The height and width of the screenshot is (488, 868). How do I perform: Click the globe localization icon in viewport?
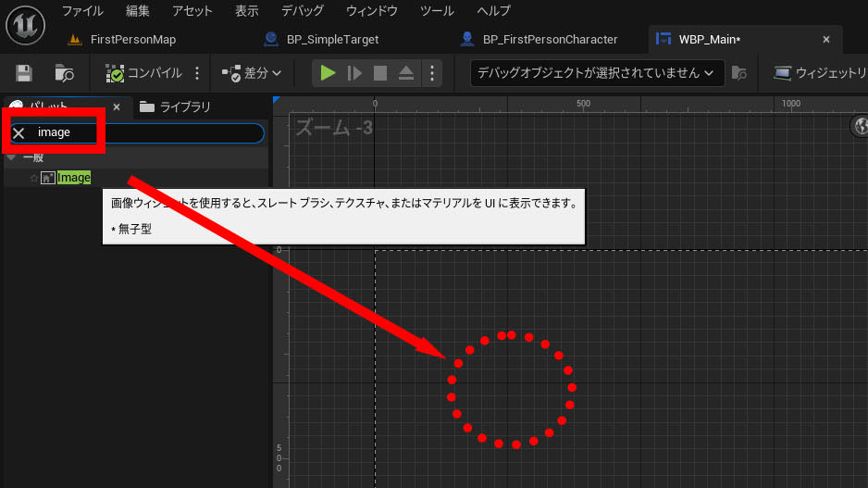coord(860,126)
